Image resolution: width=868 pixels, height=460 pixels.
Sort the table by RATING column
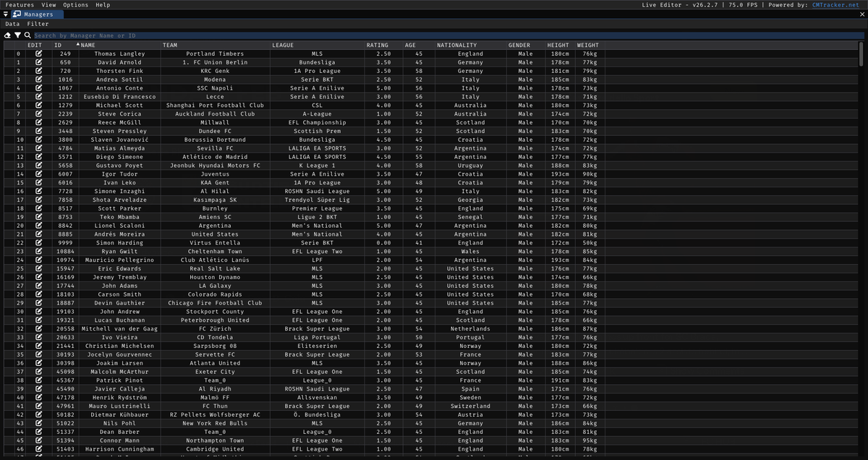(x=378, y=45)
